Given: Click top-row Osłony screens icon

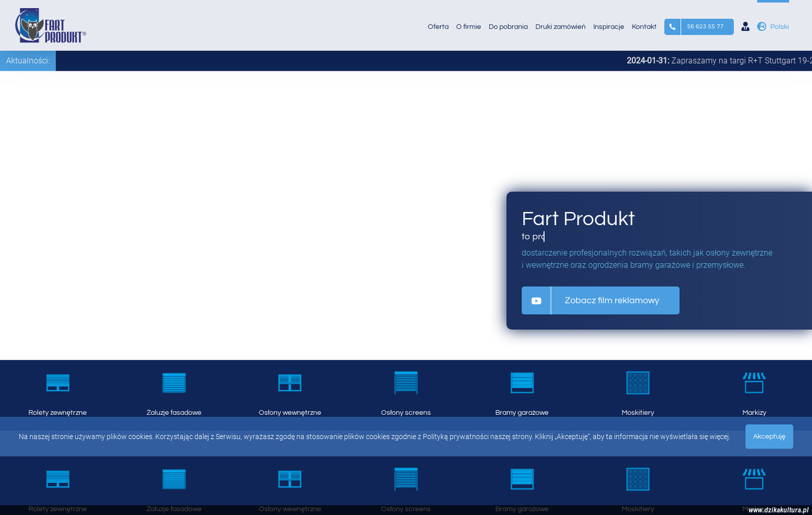Looking at the screenshot, I should [x=406, y=383].
